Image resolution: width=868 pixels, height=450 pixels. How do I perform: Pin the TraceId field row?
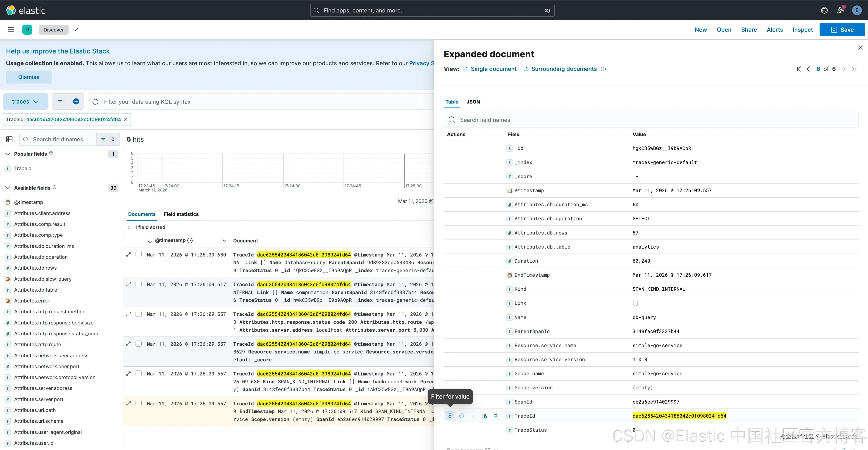click(x=496, y=416)
